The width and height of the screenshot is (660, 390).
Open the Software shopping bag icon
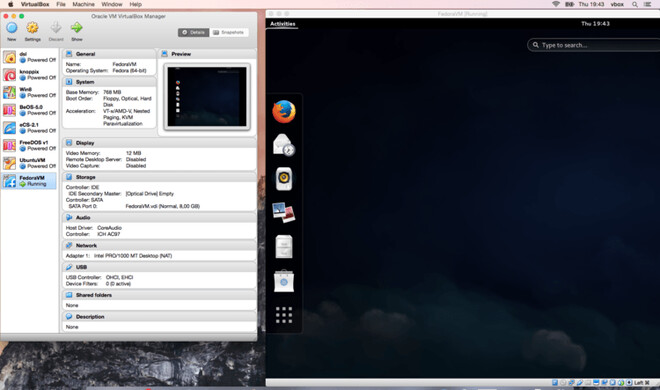[284, 281]
